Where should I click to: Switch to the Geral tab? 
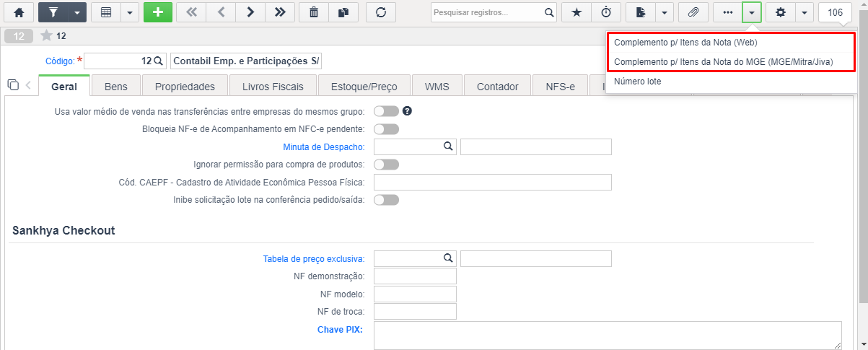pyautogui.click(x=64, y=87)
